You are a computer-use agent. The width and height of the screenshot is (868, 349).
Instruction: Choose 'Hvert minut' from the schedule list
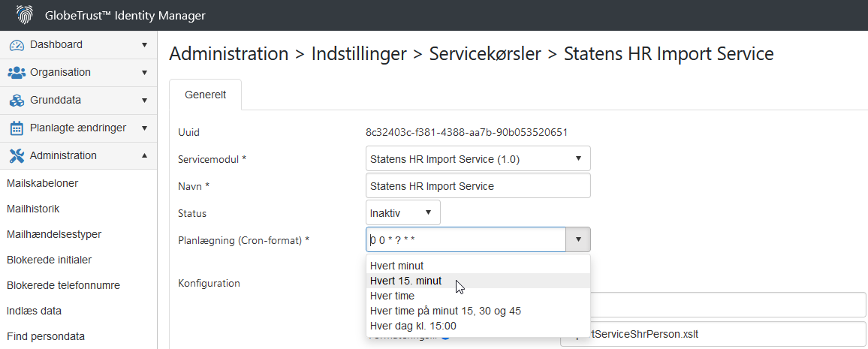478,266
